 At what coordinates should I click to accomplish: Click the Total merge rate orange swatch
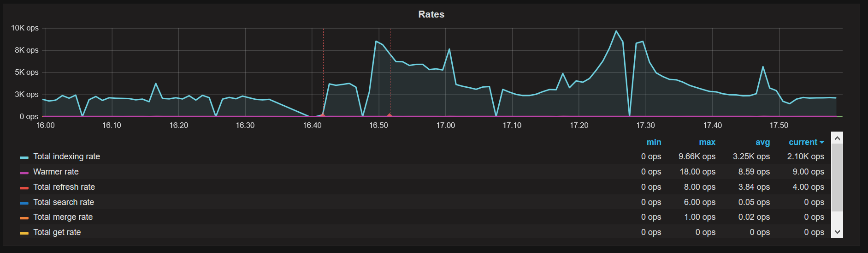(x=24, y=218)
